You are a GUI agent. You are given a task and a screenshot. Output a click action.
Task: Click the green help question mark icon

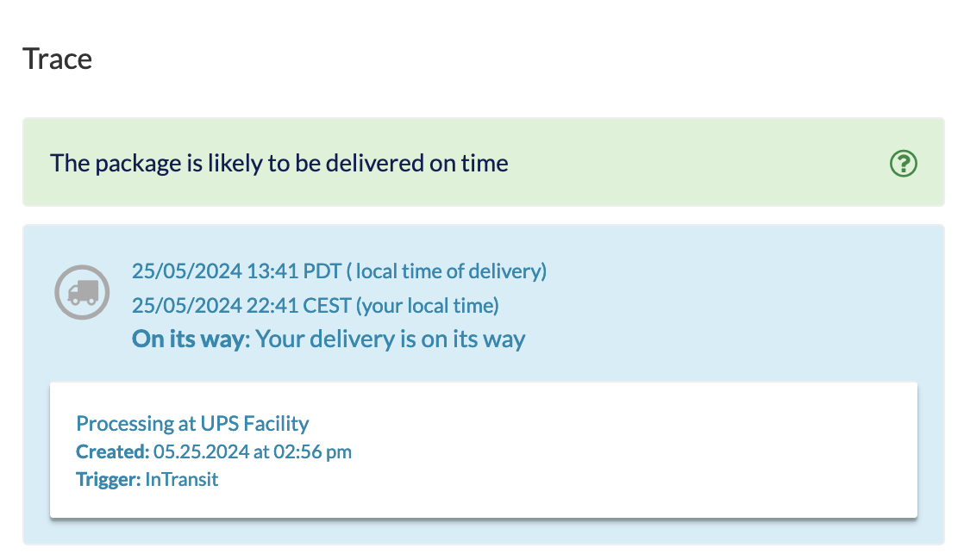[x=903, y=163]
